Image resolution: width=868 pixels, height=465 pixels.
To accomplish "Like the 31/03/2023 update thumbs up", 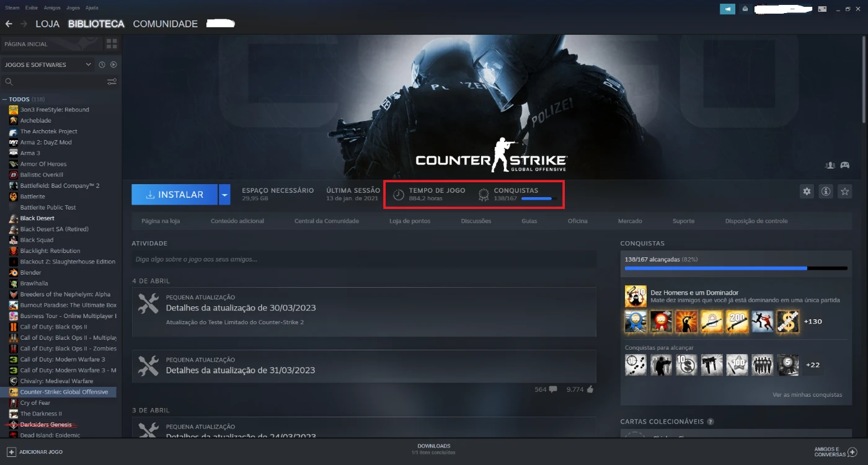I will tap(589, 389).
